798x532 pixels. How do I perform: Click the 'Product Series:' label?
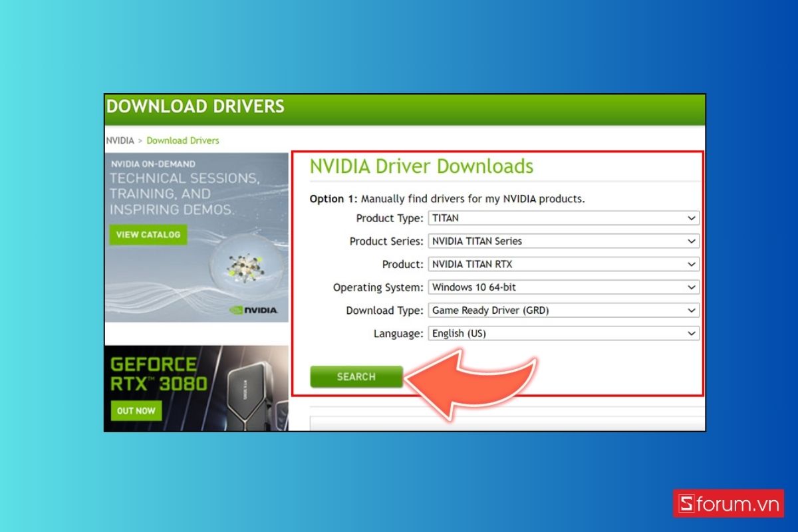point(386,241)
